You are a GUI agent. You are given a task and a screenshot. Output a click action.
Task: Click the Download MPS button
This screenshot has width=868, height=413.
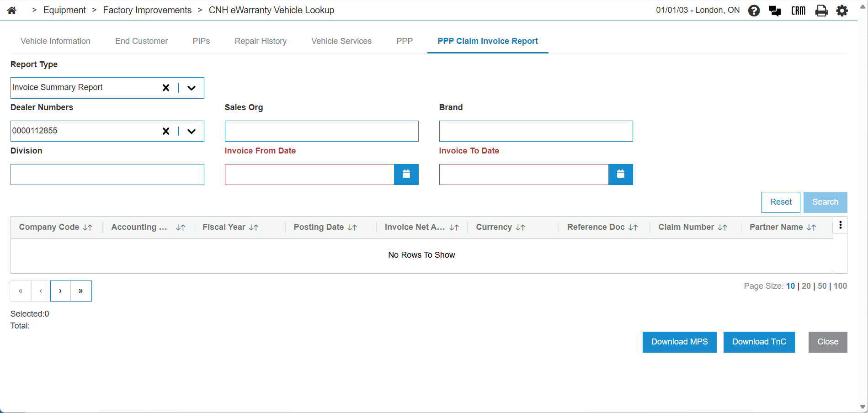679,342
